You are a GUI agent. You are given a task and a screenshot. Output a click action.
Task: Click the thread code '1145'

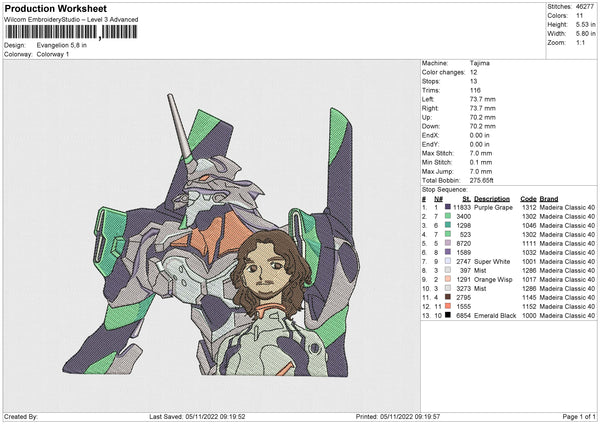529,298
